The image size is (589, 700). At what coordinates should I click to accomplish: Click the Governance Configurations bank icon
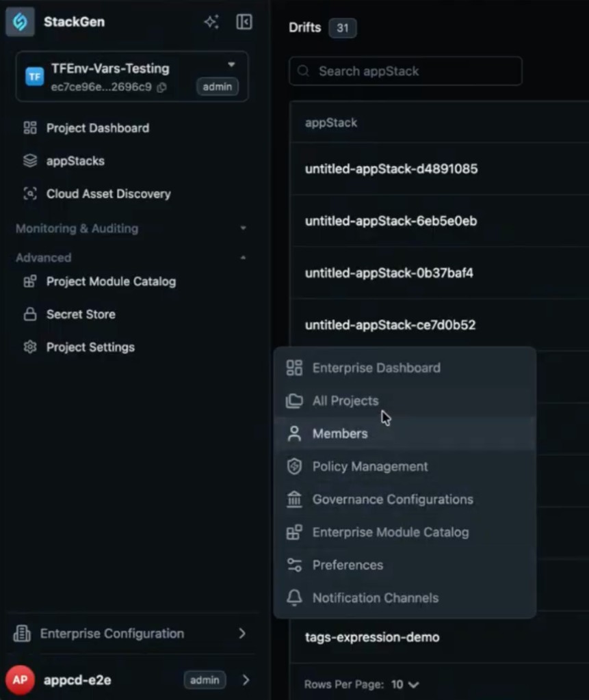click(x=294, y=499)
